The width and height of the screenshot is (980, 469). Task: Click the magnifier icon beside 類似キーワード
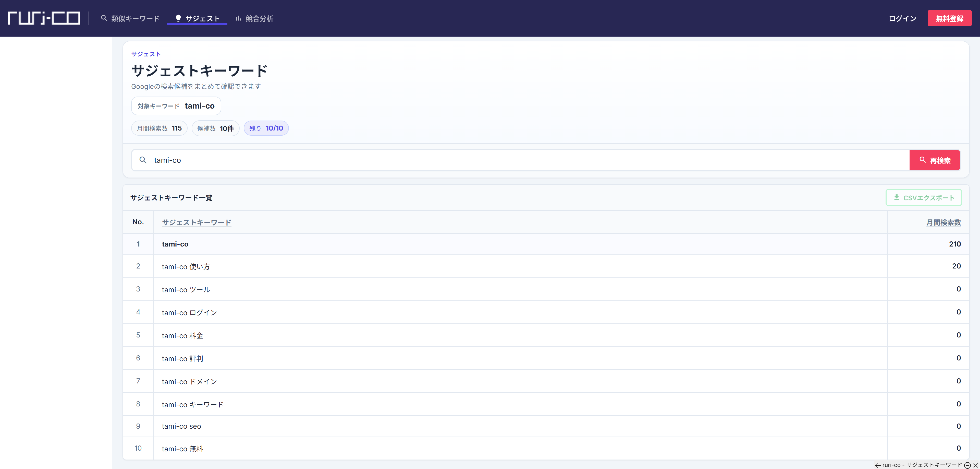pos(104,18)
